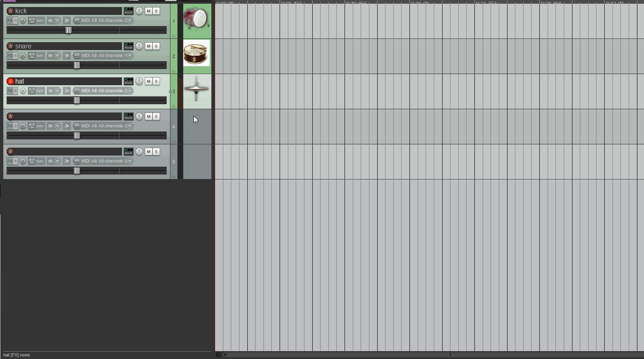Open the FX chain button on the hat track

(x=10, y=91)
